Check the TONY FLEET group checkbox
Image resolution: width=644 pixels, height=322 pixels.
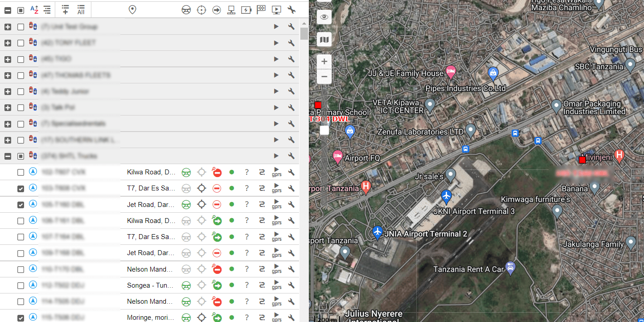[x=21, y=43]
